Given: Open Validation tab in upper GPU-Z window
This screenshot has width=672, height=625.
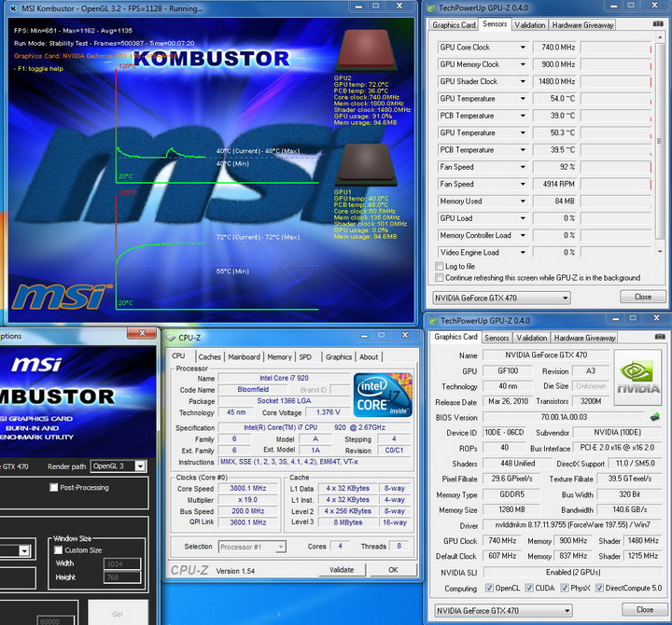Looking at the screenshot, I should 530,25.
